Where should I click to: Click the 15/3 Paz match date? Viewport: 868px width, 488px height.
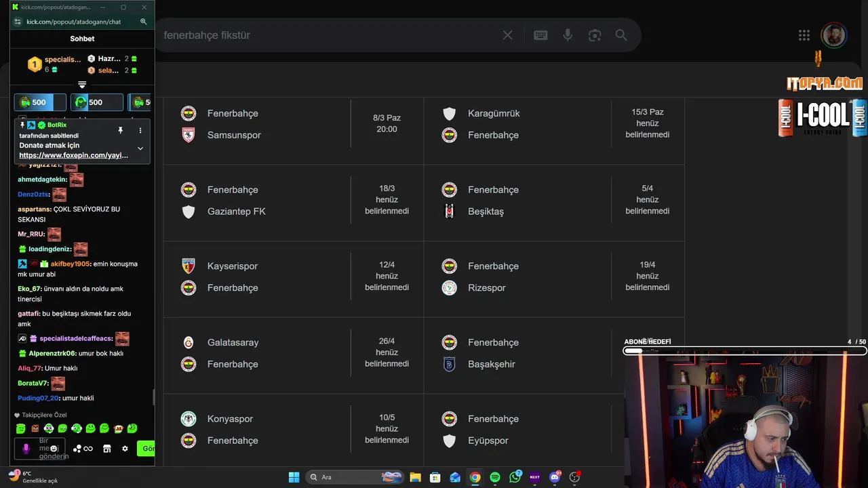(x=648, y=112)
